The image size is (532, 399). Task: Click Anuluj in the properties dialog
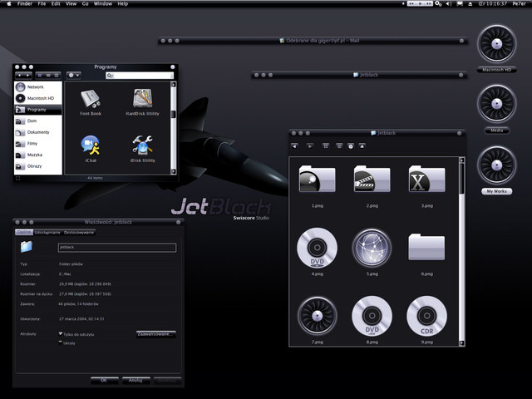[x=135, y=381]
